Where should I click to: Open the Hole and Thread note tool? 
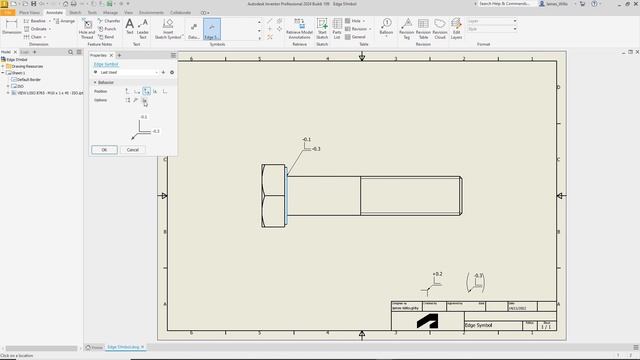coord(87,29)
